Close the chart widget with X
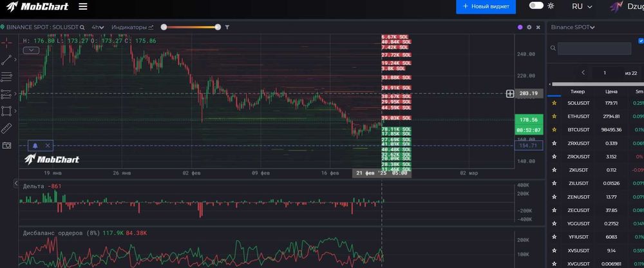Viewport: 644px width, 268px height. pos(538,27)
